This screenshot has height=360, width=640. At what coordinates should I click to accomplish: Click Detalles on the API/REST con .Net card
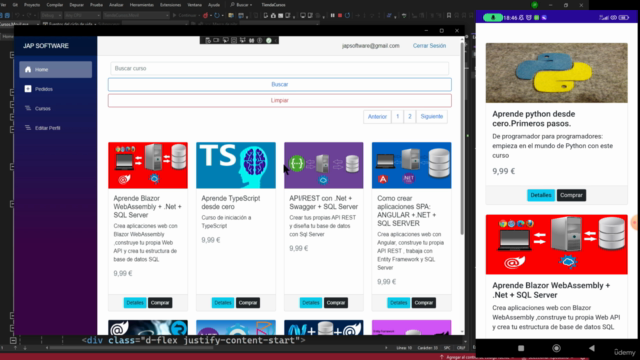tap(311, 303)
